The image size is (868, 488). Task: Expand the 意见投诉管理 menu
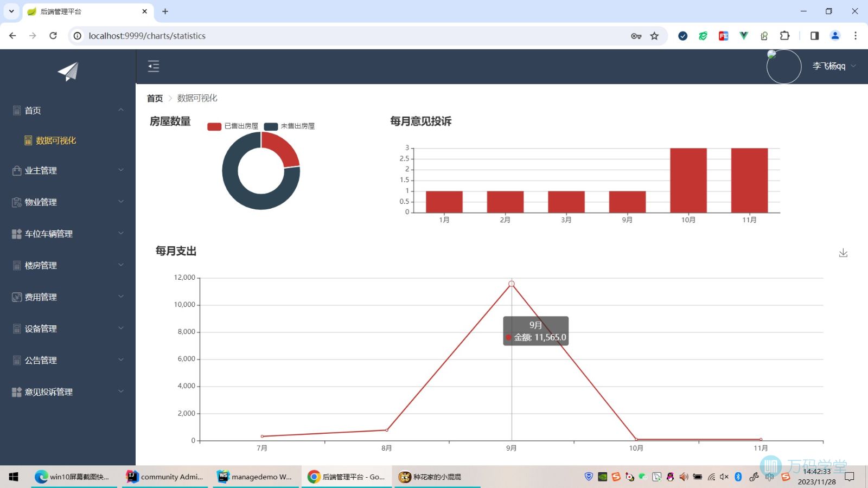68,392
